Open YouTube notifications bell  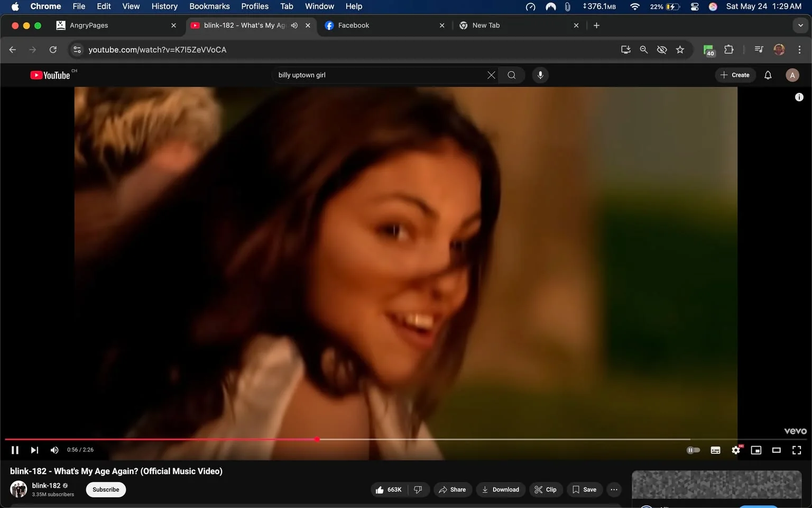click(768, 75)
